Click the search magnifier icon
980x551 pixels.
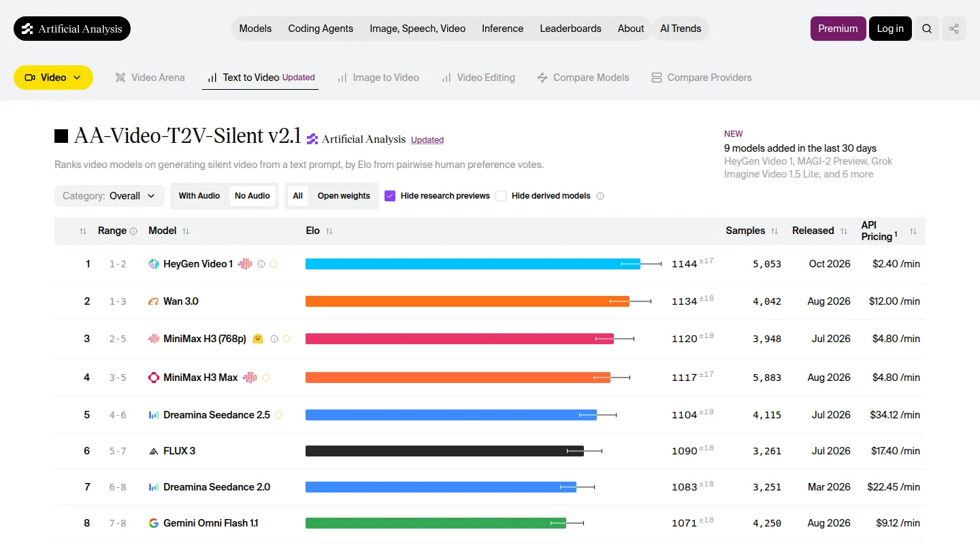pyautogui.click(x=927, y=29)
